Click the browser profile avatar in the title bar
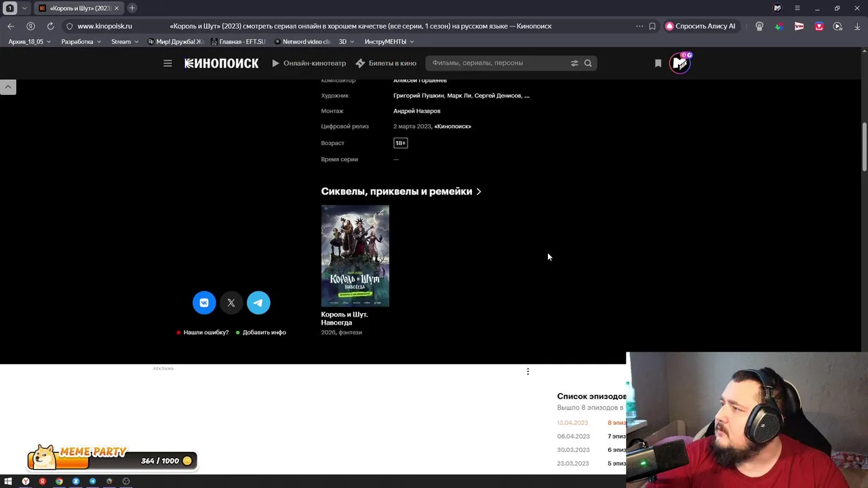This screenshot has height=488, width=868. pos(777,8)
